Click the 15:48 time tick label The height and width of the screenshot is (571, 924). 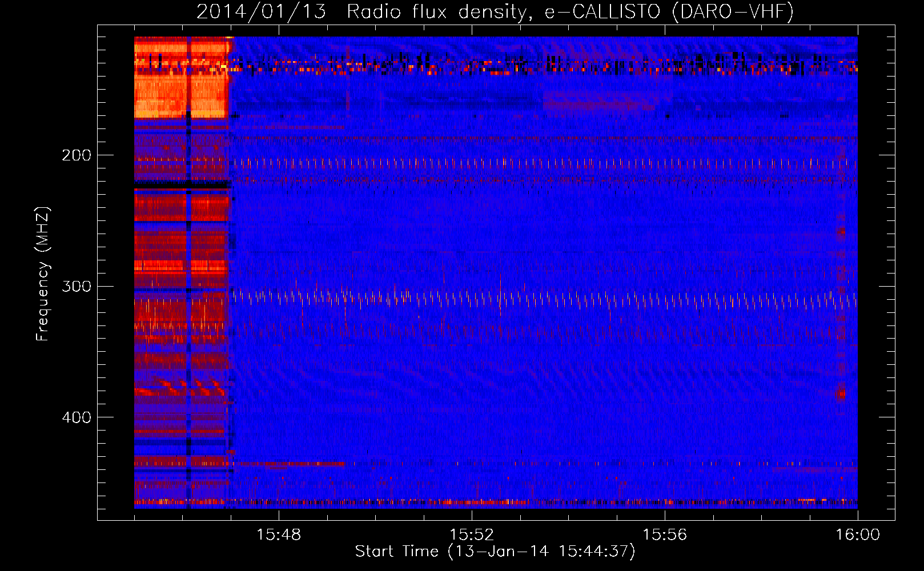coord(278,535)
